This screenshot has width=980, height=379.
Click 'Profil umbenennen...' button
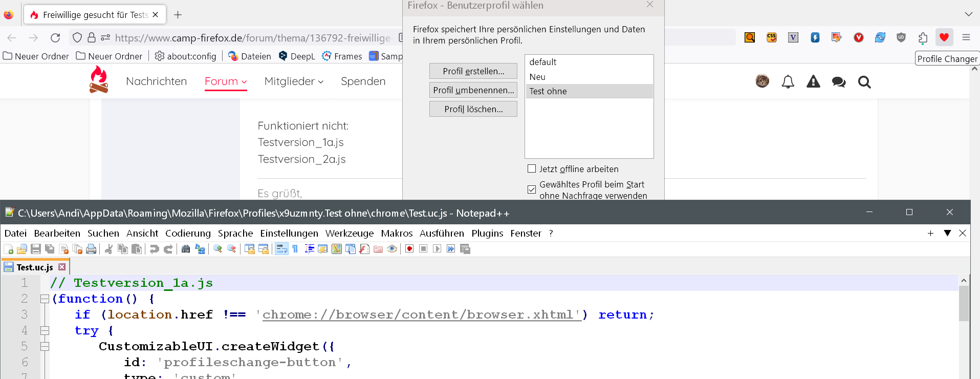(473, 90)
